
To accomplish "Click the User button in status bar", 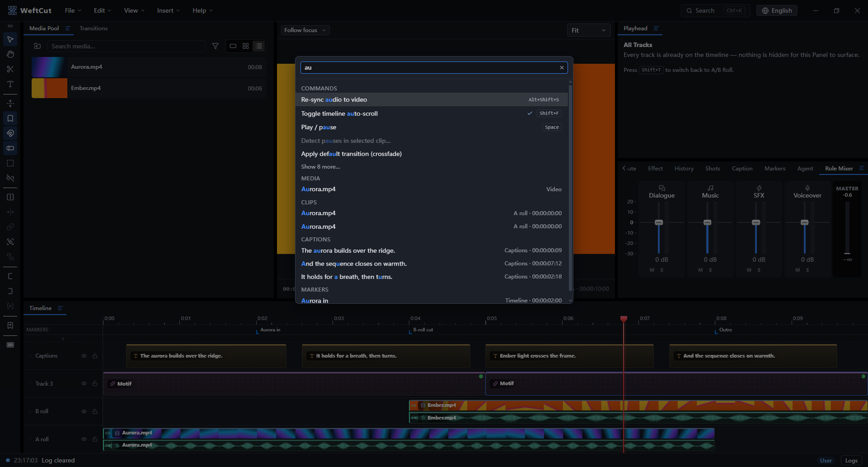I will [x=826, y=461].
